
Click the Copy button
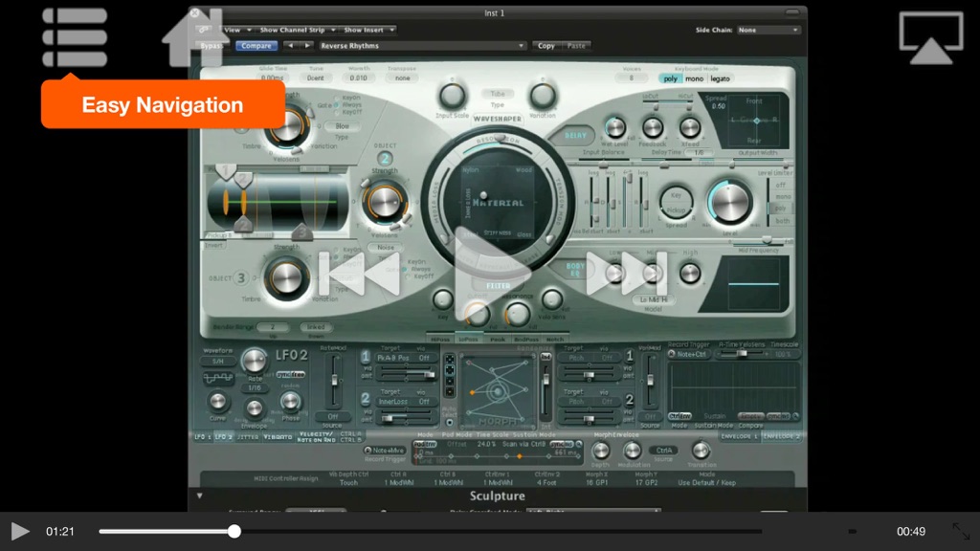click(546, 46)
